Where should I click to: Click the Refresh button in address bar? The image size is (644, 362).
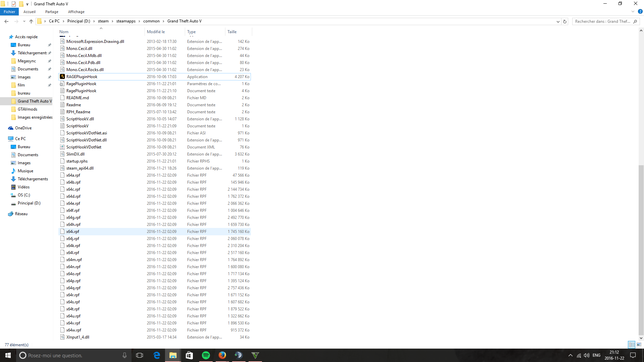click(565, 21)
